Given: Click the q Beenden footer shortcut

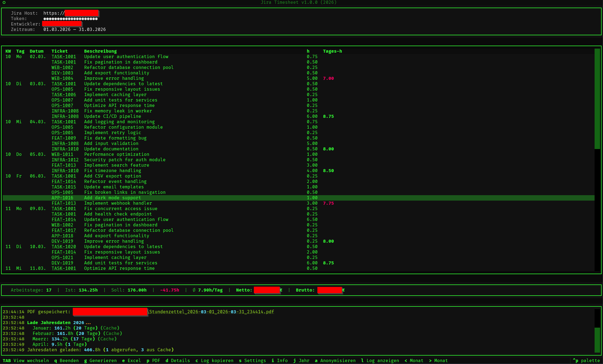Looking at the screenshot, I should [67, 360].
